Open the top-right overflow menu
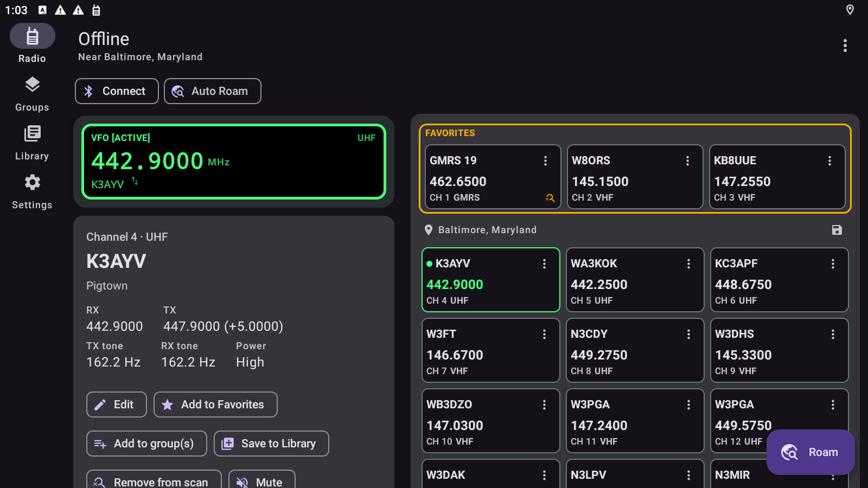The image size is (868, 488). [x=845, y=46]
